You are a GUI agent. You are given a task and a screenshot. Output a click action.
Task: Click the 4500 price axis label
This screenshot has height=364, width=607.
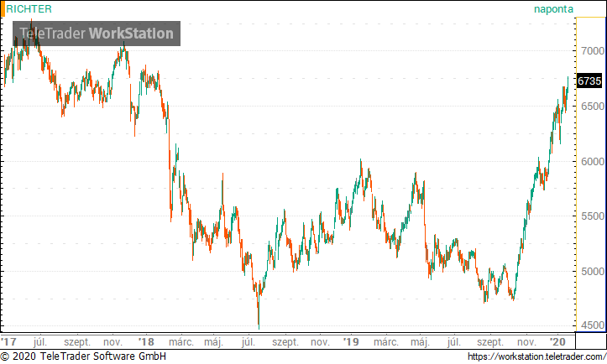point(593,325)
